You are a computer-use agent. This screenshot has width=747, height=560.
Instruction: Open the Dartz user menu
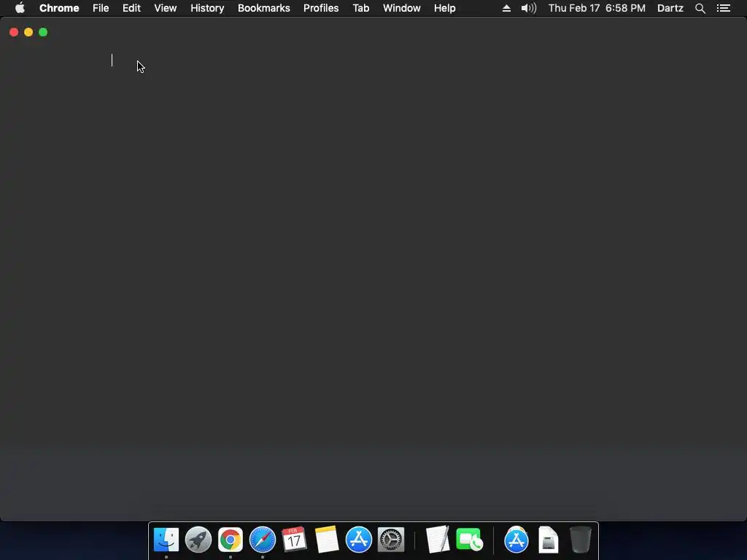pos(670,8)
